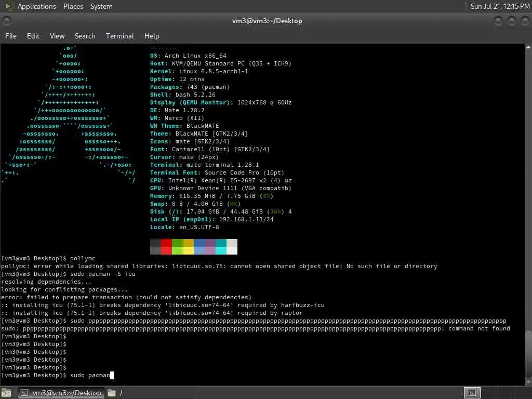
Task: Click the 'Disk (/): 17.04 GiB' line
Action: pyautogui.click(x=220, y=212)
